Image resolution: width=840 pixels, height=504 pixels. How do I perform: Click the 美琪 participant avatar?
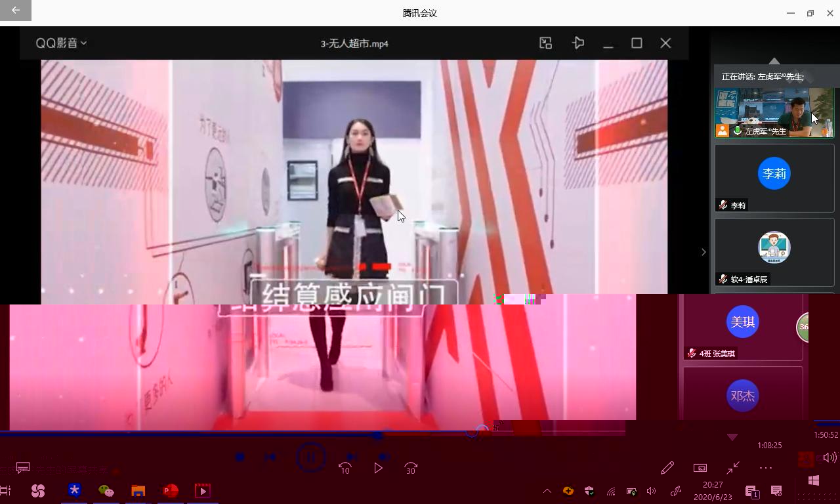[743, 322]
